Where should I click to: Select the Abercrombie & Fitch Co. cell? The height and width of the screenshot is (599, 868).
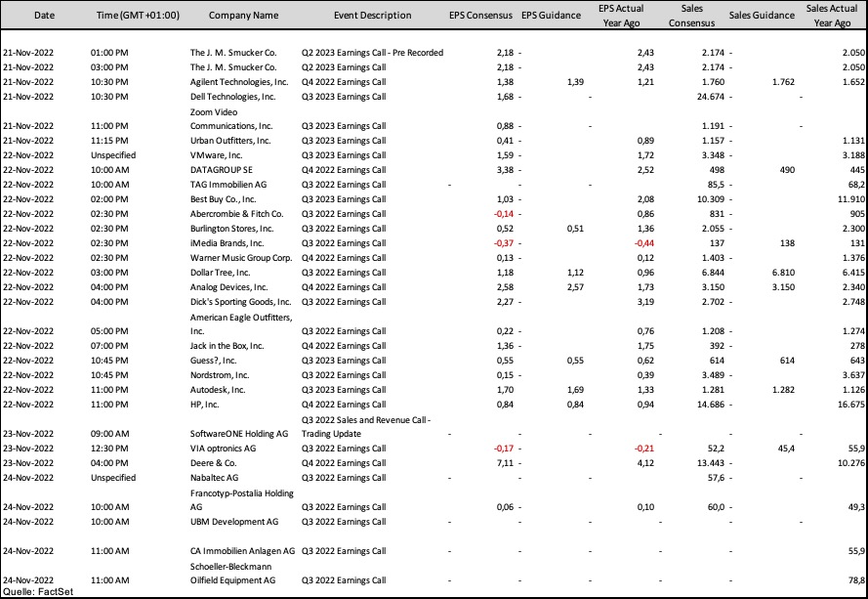click(x=237, y=214)
